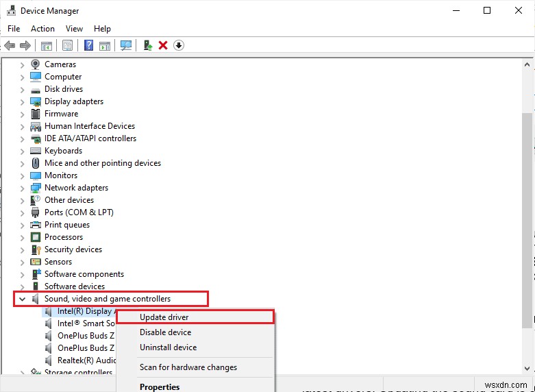Expand the Other devices node

pos(22,200)
